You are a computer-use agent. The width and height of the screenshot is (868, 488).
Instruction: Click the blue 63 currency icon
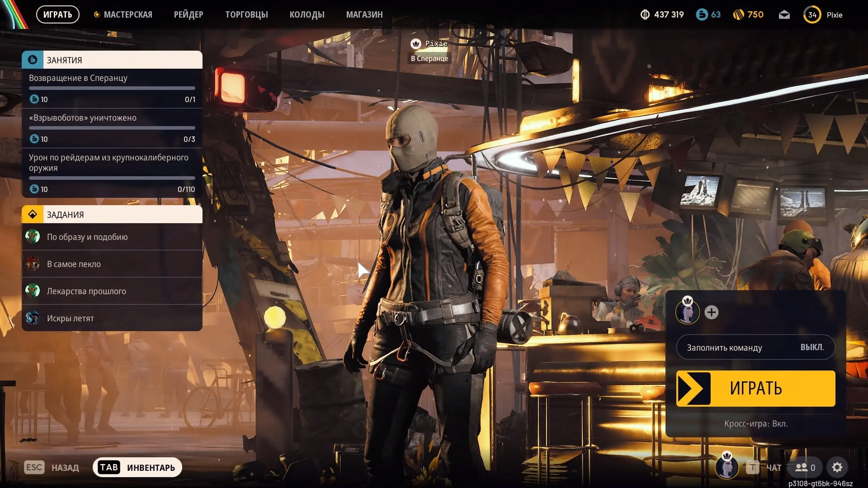[x=702, y=15]
